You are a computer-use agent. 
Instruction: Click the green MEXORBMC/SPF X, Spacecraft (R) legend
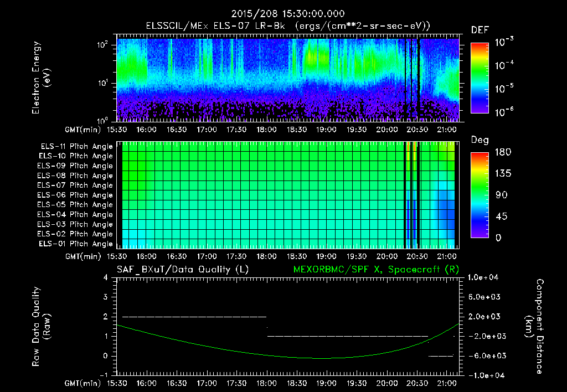click(376, 270)
